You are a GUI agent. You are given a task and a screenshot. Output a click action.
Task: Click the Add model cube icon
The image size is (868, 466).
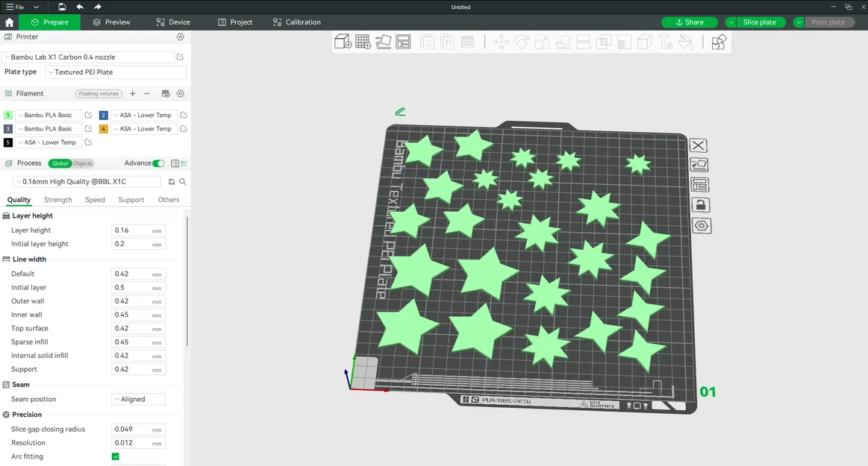pos(343,42)
